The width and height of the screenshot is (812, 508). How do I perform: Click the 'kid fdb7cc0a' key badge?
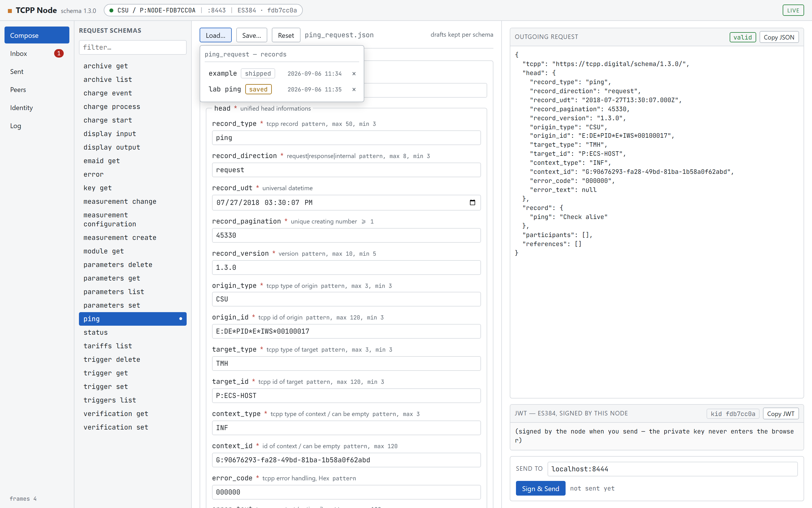732,414
